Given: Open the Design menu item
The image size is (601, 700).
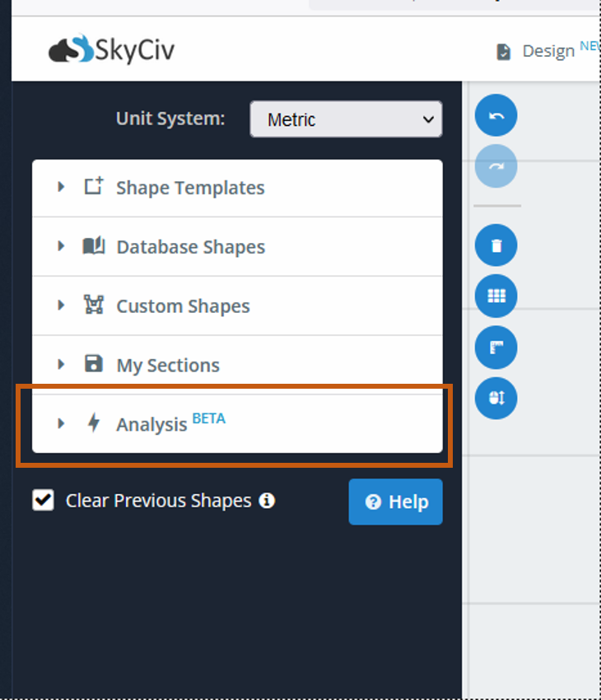Looking at the screenshot, I should (x=548, y=51).
